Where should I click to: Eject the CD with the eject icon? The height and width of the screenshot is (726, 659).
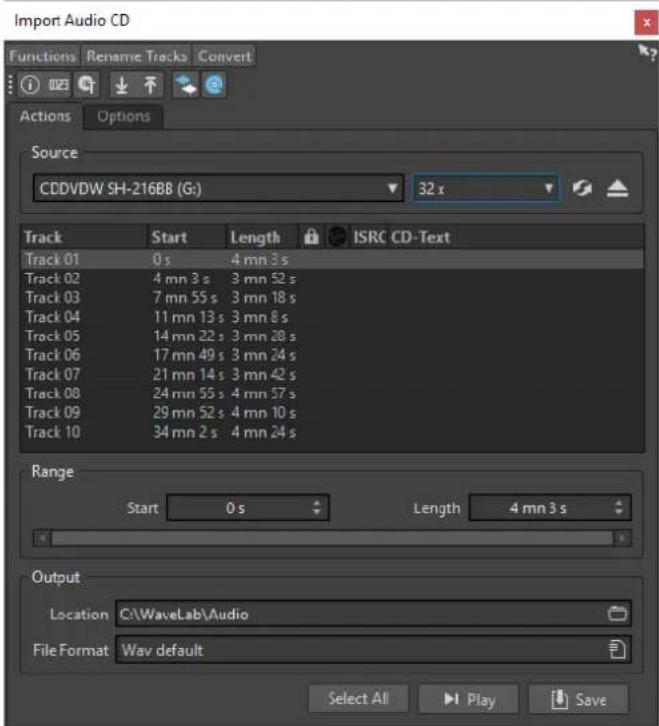click(x=617, y=188)
